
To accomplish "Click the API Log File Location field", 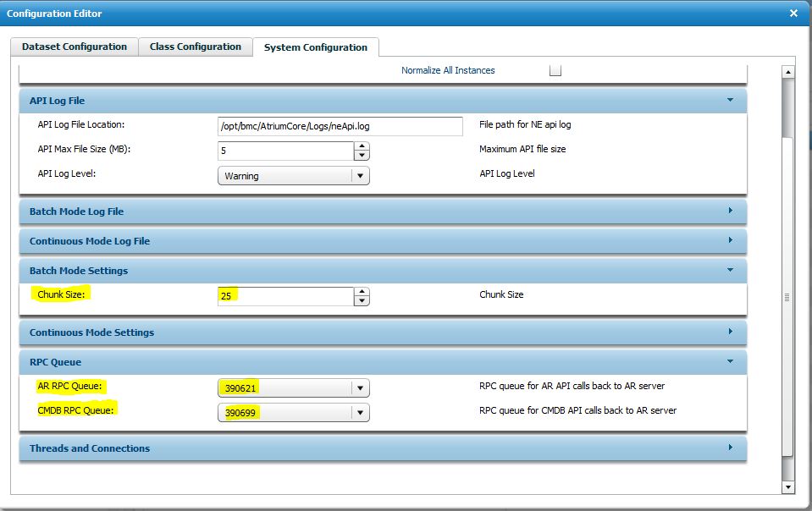I will 340,126.
